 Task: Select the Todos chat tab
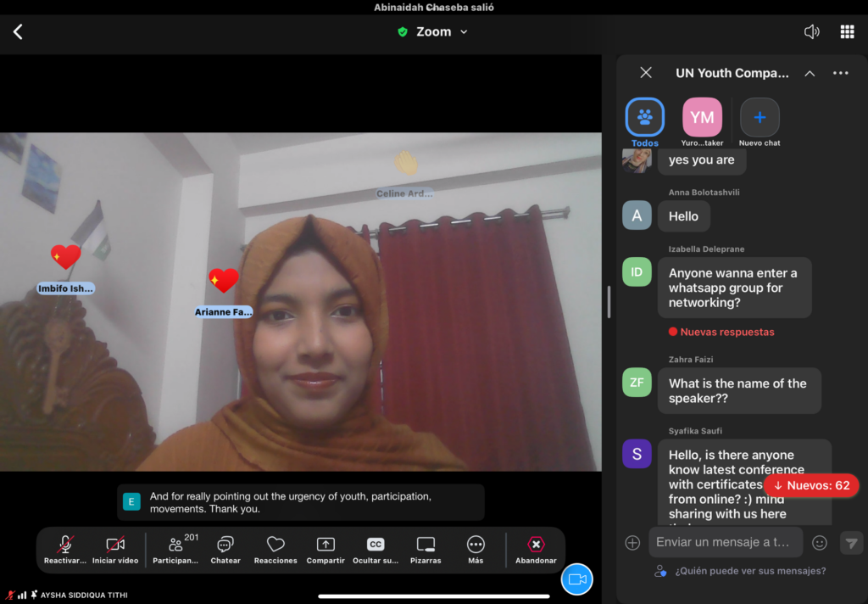pos(645,119)
